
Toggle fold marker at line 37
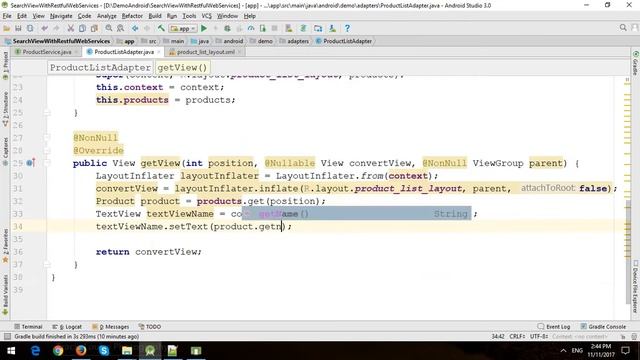tap(47, 264)
